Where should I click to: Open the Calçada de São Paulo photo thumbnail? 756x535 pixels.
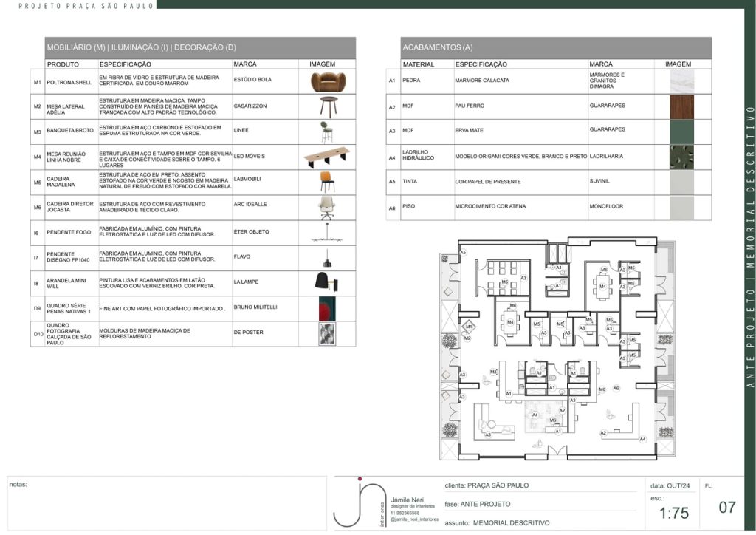pos(326,334)
